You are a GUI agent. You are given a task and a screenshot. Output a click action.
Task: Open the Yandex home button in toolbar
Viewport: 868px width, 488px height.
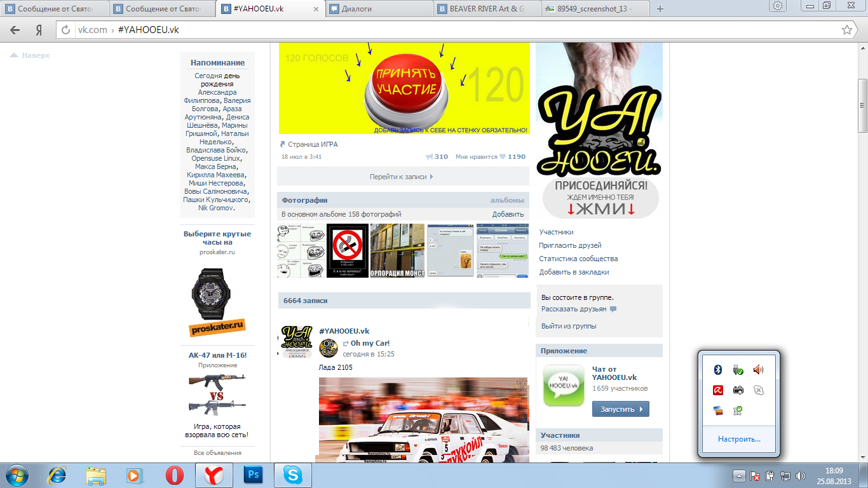[x=39, y=30]
